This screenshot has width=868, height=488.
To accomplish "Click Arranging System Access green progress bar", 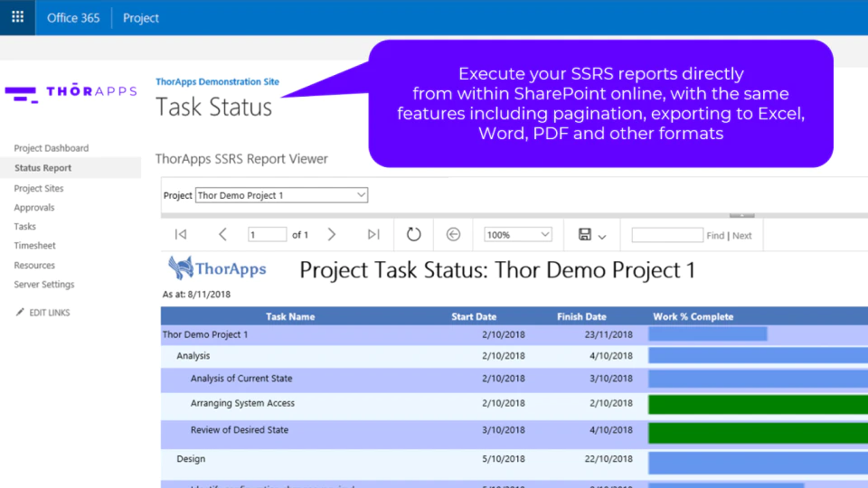I will [x=758, y=405].
